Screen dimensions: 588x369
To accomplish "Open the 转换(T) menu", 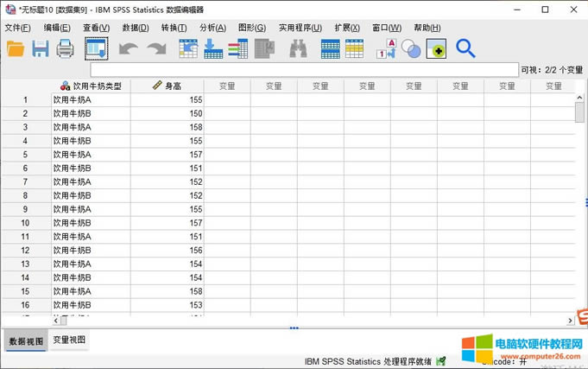I will click(174, 28).
